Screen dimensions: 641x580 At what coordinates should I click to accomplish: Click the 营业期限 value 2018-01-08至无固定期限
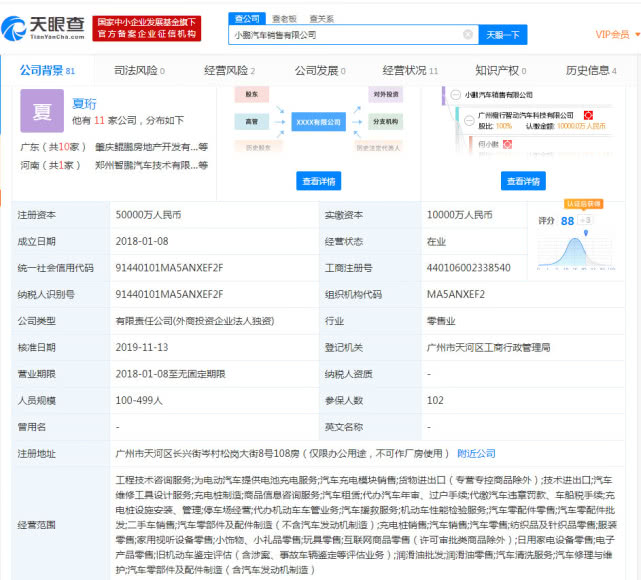pyautogui.click(x=170, y=374)
